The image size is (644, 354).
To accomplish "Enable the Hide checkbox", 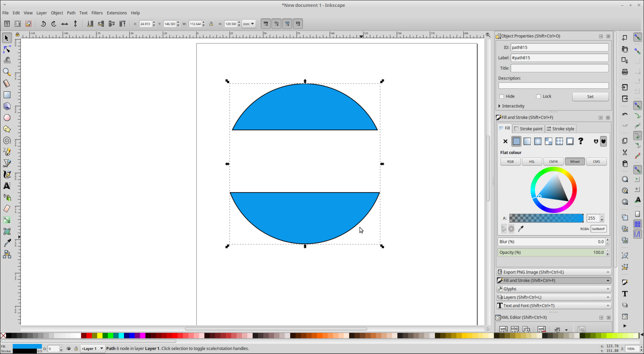I will (x=502, y=96).
